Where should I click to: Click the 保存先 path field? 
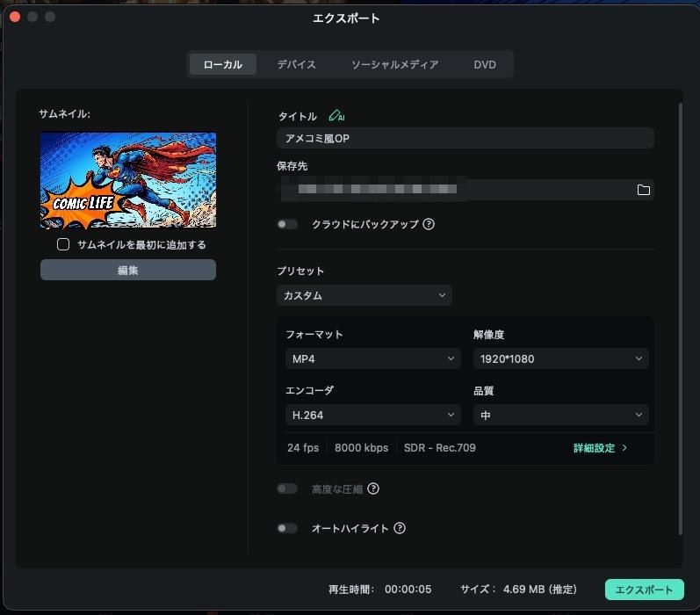465,190
